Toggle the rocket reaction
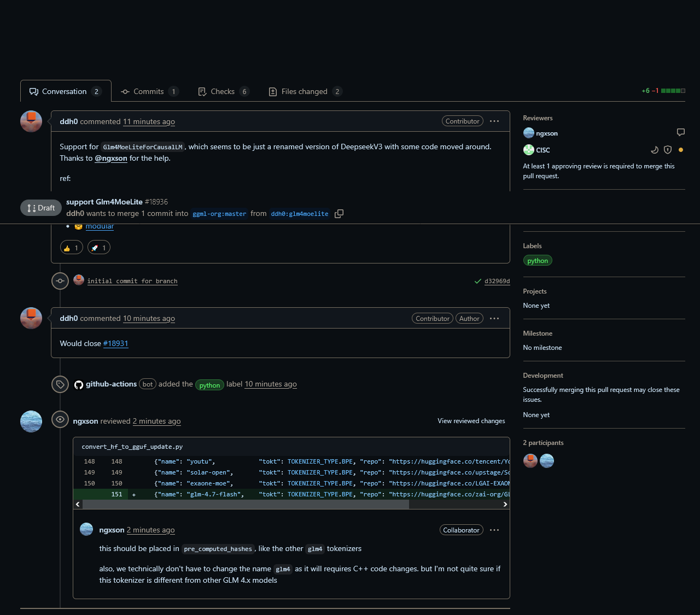The image size is (700, 615). [x=99, y=248]
